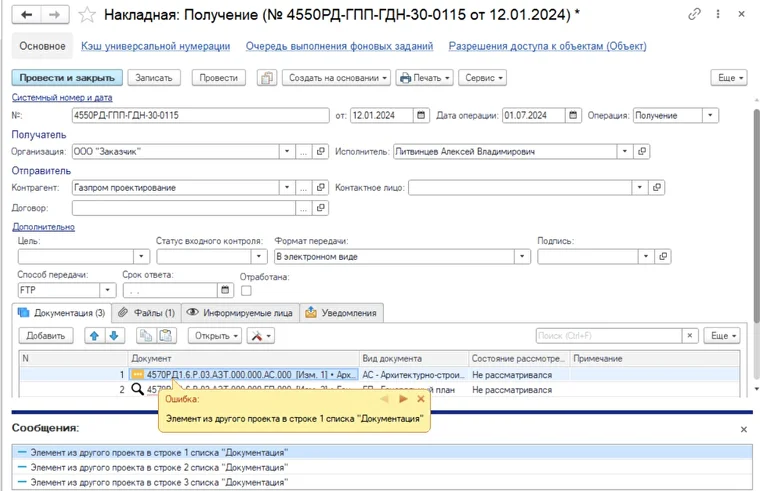Move the documentation row up

(95, 336)
